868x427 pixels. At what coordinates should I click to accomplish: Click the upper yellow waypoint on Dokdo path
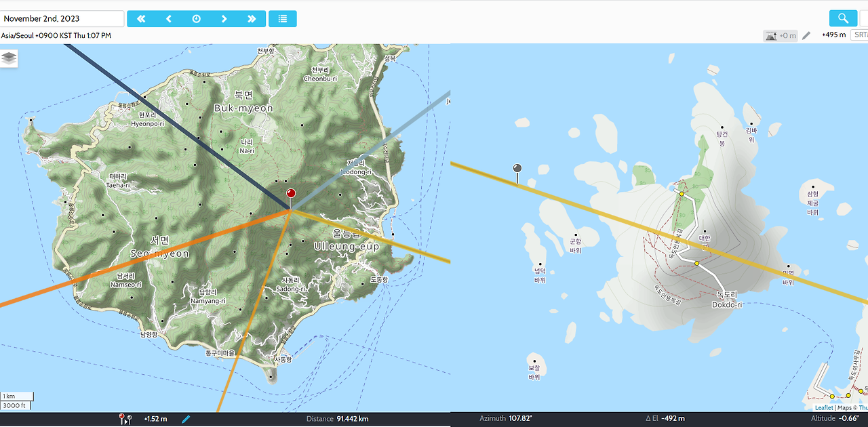(x=682, y=194)
